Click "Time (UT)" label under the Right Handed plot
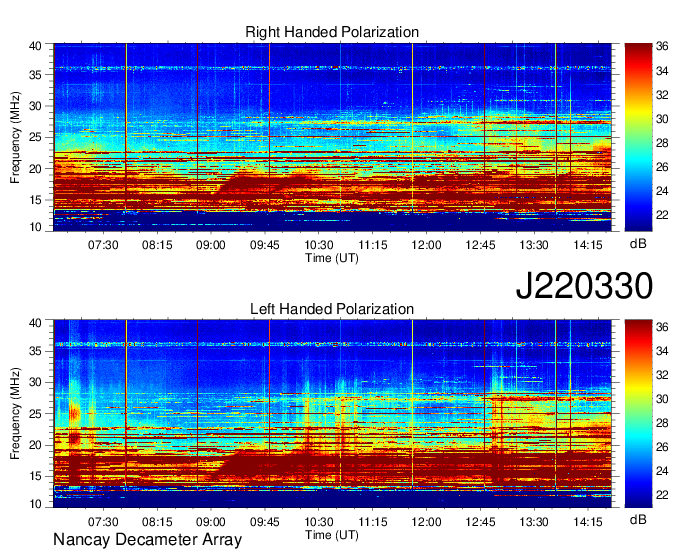Screen dimensions: 680x552 [x=332, y=258]
